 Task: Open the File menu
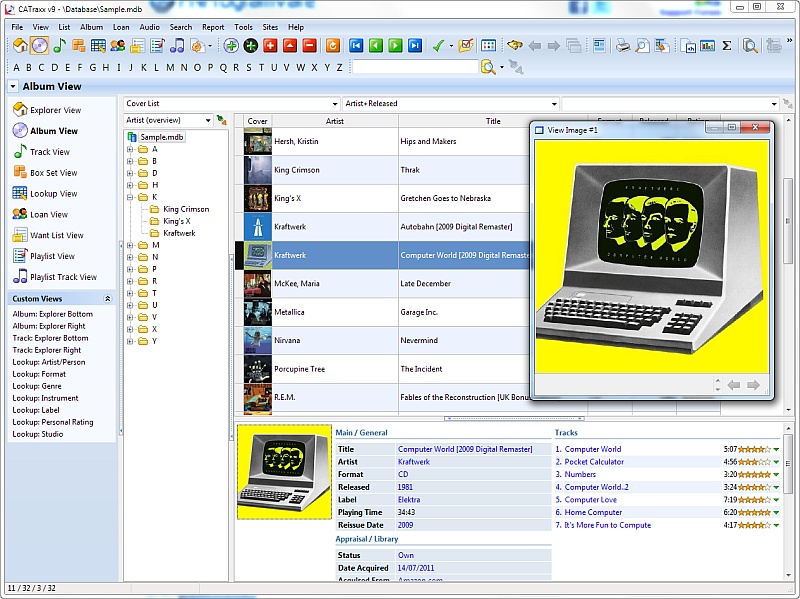coord(17,27)
